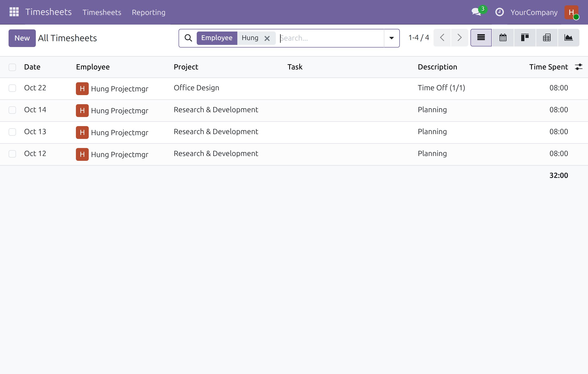Click Hung avatar in Oct 13 row
Image resolution: width=588 pixels, height=374 pixels.
[82, 132]
